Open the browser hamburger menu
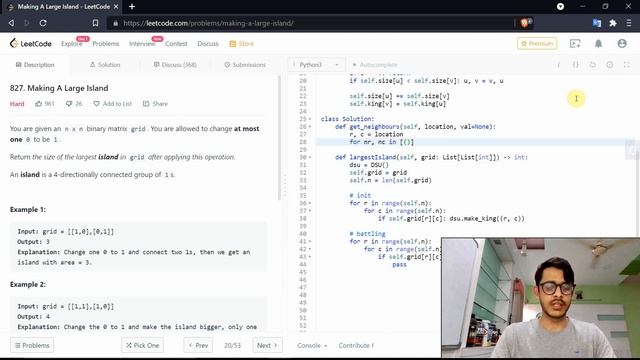This screenshot has width=640, height=360. 629,23
